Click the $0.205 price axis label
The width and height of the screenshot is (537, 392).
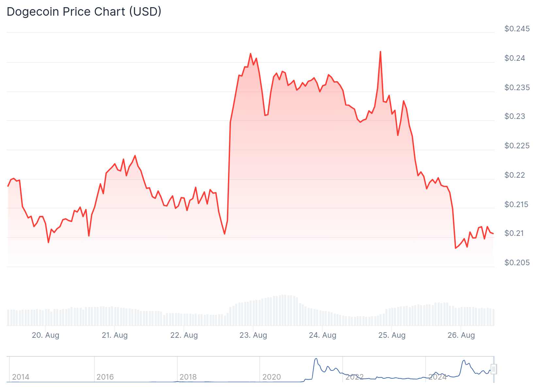click(517, 263)
